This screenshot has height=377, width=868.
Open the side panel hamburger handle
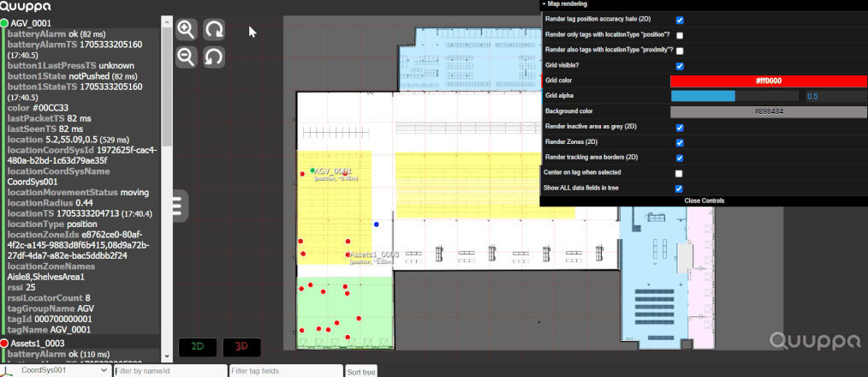pyautogui.click(x=179, y=207)
